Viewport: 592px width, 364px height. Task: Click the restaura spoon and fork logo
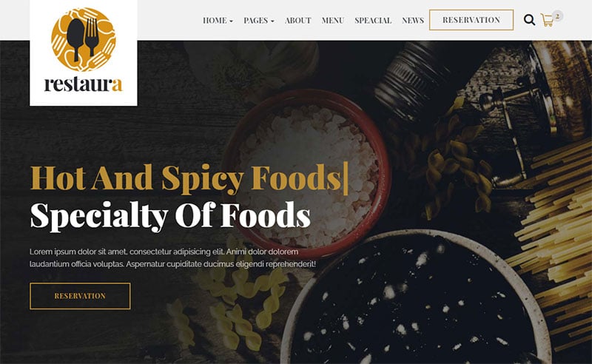pyautogui.click(x=84, y=39)
